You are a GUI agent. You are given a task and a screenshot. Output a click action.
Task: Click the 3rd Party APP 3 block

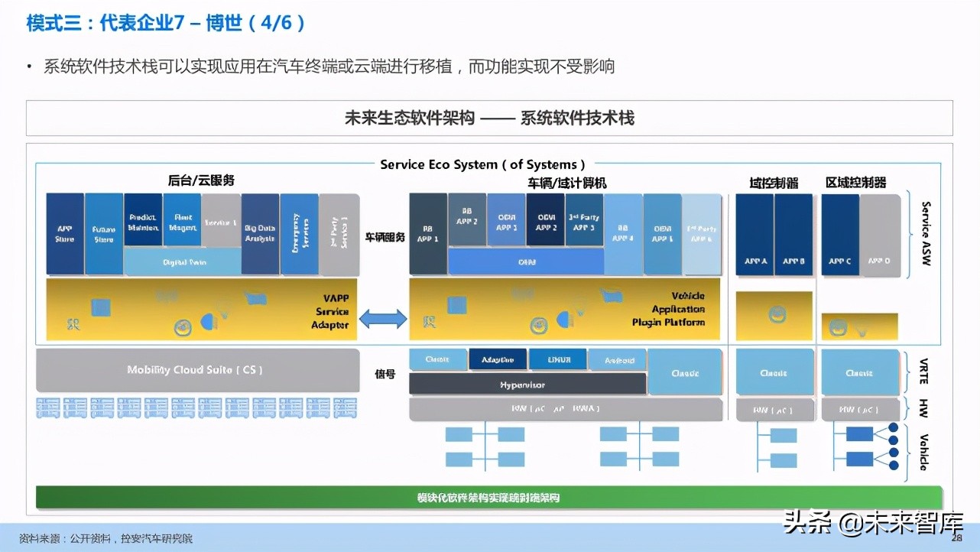click(x=584, y=220)
